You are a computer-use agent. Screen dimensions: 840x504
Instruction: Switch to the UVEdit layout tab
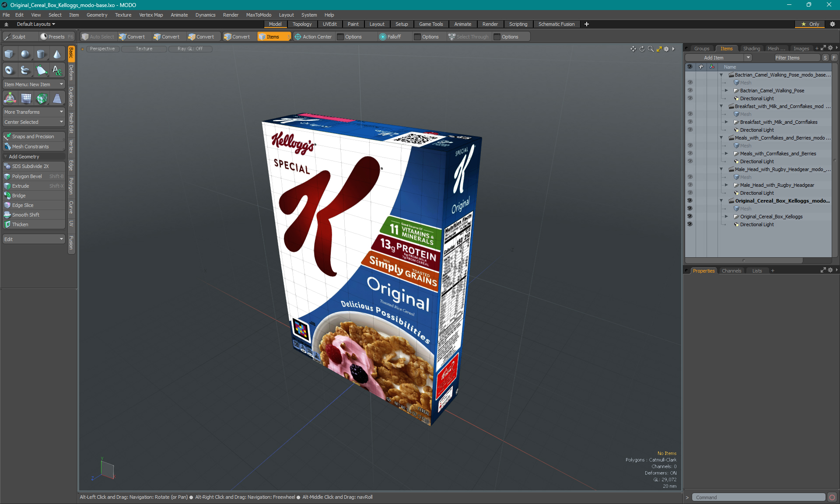pos(329,24)
